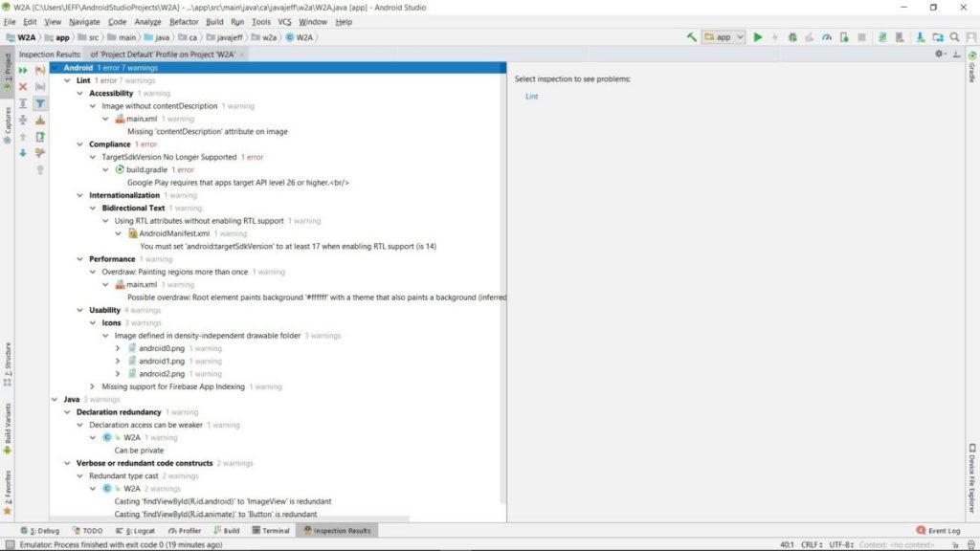Click the Make Project hammer icon
This screenshot has height=551, width=980.
[691, 37]
